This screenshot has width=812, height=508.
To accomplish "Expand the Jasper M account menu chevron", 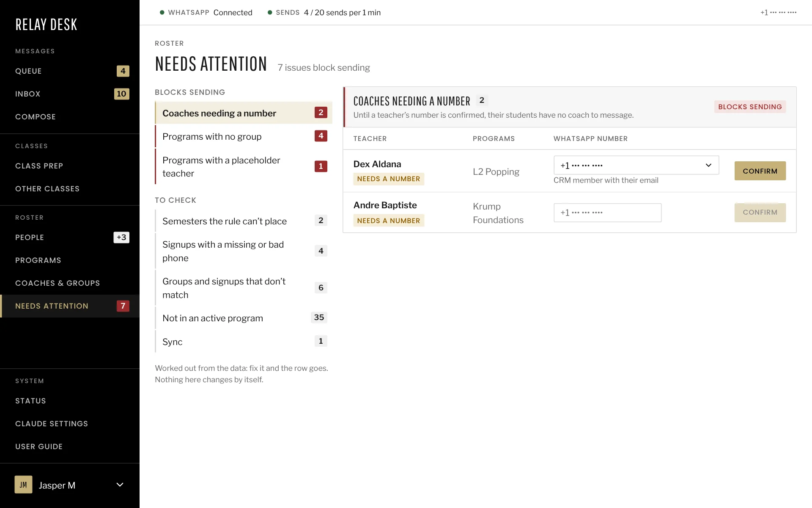I will pyautogui.click(x=120, y=485).
